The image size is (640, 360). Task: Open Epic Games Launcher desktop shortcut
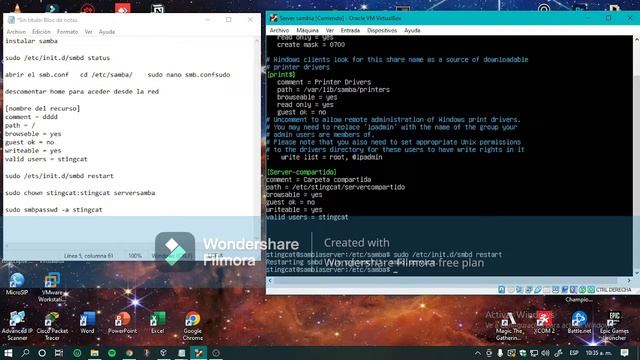[x=614, y=326]
